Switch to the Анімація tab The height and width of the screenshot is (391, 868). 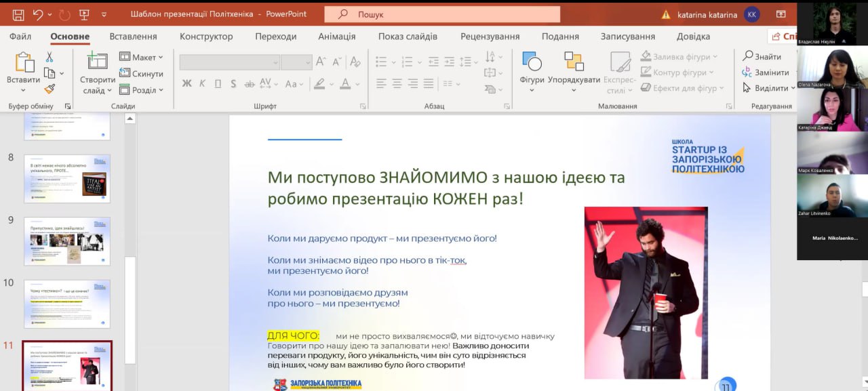[336, 37]
